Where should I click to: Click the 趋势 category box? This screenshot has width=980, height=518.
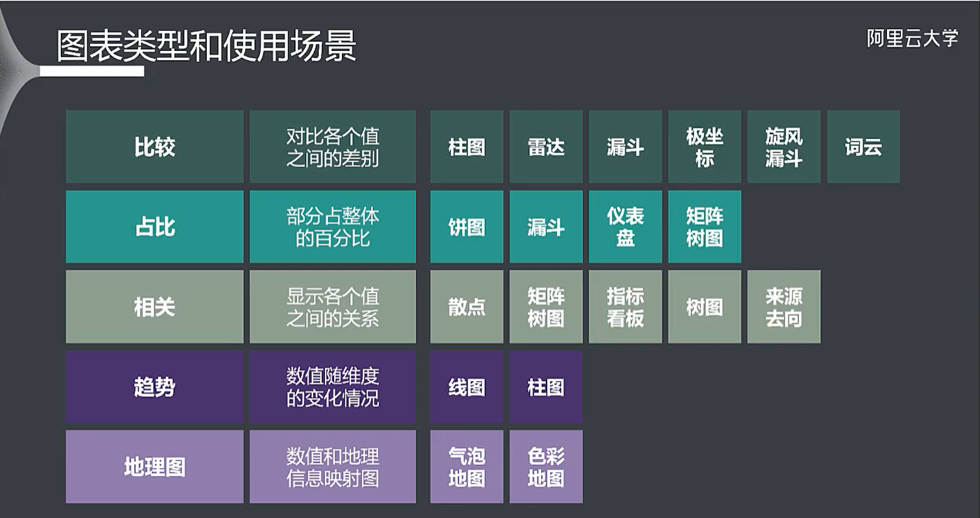[x=154, y=387]
